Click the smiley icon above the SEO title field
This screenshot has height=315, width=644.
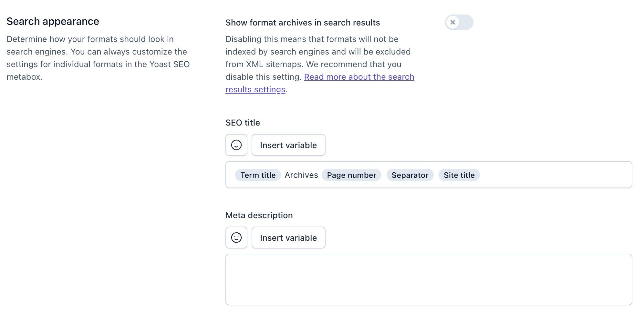pos(236,145)
